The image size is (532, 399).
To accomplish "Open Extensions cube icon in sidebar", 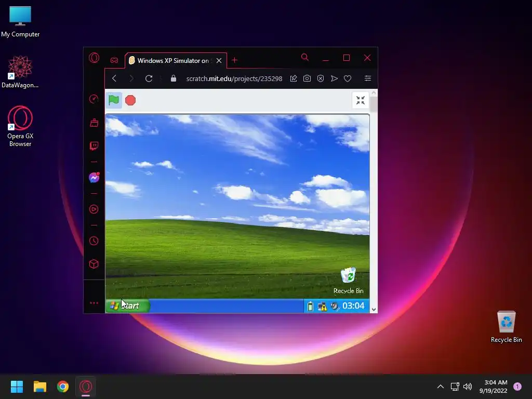I will pyautogui.click(x=94, y=264).
